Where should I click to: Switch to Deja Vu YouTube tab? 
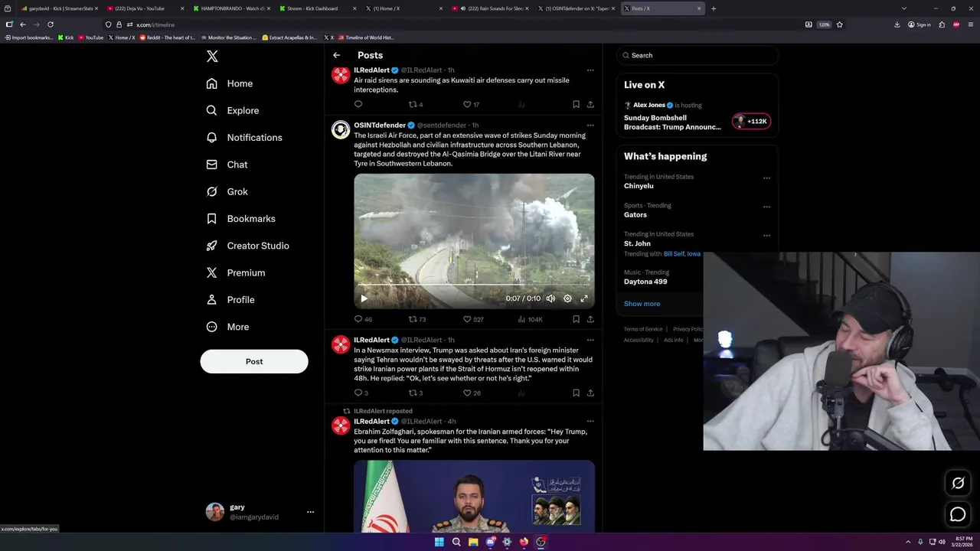pyautogui.click(x=144, y=8)
